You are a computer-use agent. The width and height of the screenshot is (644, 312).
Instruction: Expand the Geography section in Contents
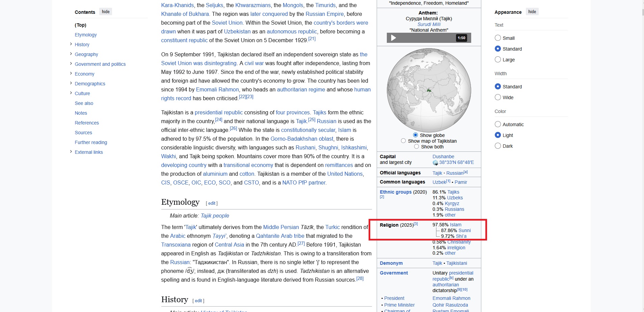point(71,54)
